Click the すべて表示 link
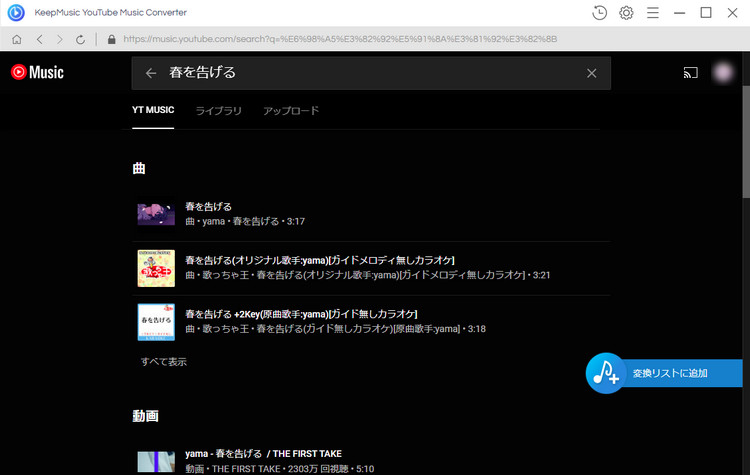This screenshot has width=750, height=475. pyautogui.click(x=164, y=362)
